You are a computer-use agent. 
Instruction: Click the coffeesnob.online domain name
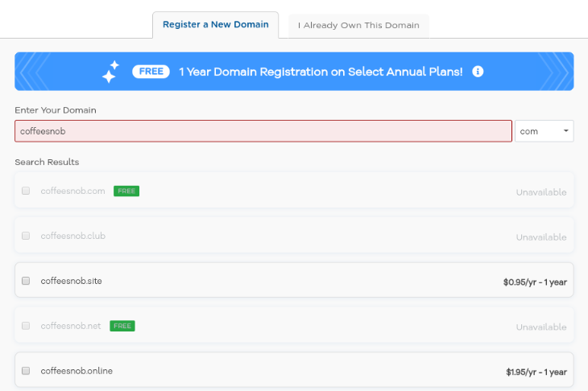[x=77, y=371]
